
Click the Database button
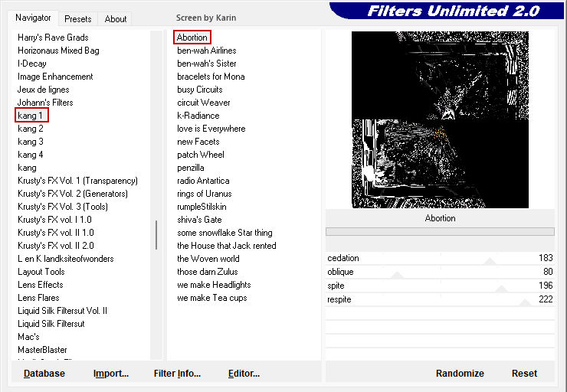pyautogui.click(x=44, y=374)
